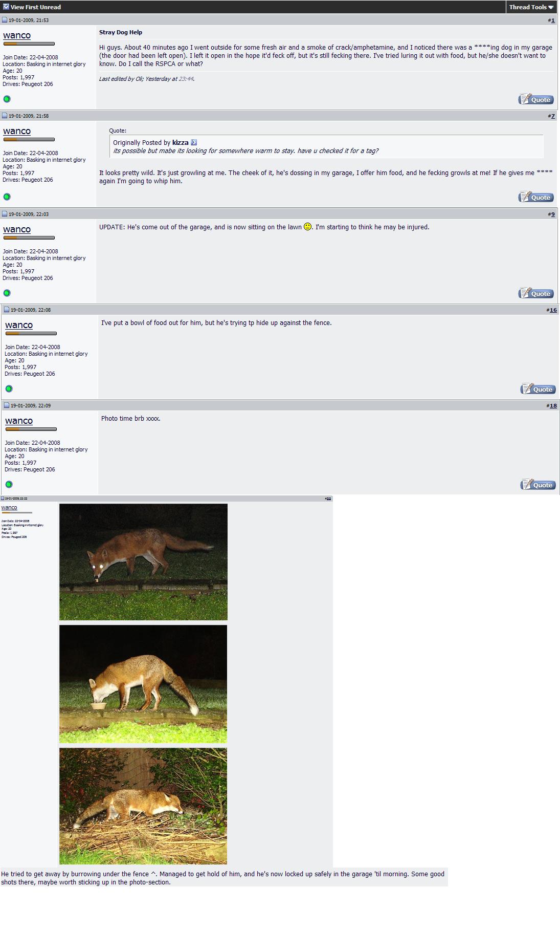The height and width of the screenshot is (952, 560).
Task: Click the 23:44 edit time link
Action: click(x=186, y=79)
